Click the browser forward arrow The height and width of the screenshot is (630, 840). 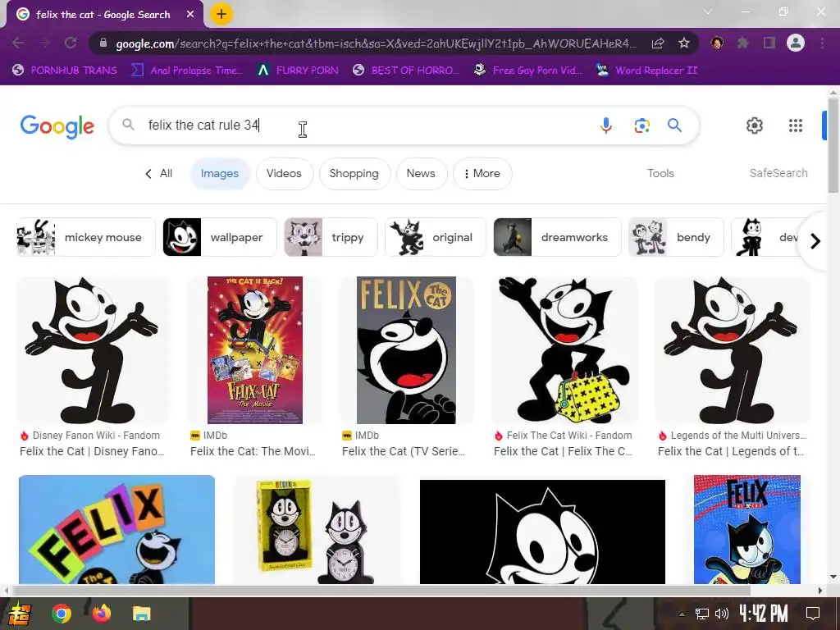pyautogui.click(x=45, y=43)
